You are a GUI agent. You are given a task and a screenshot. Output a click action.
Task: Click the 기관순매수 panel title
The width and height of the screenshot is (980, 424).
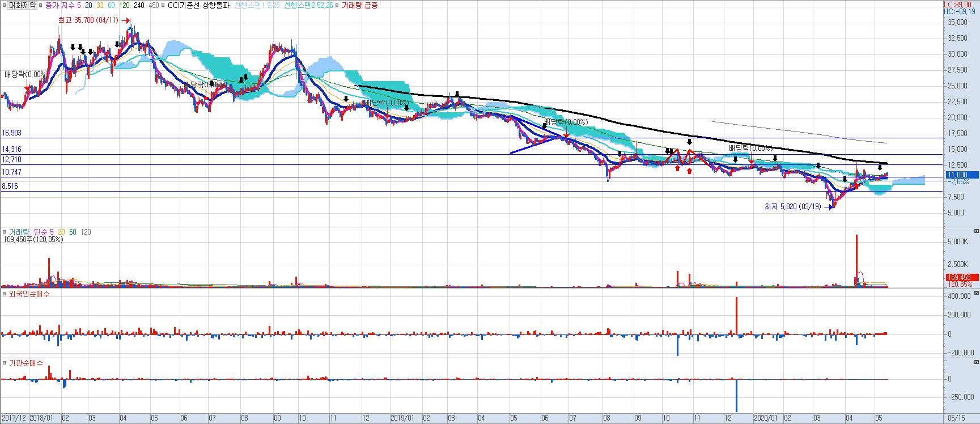click(26, 363)
